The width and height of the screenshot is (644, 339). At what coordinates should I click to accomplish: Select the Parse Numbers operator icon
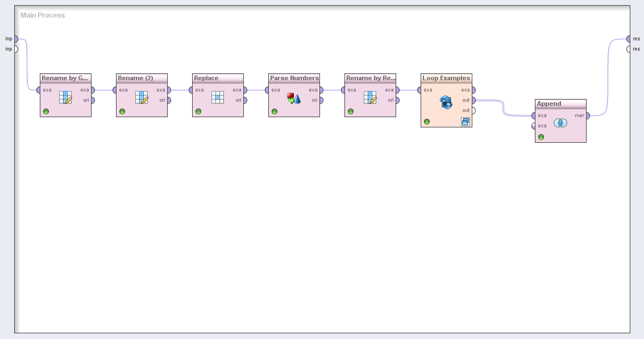[x=294, y=98]
